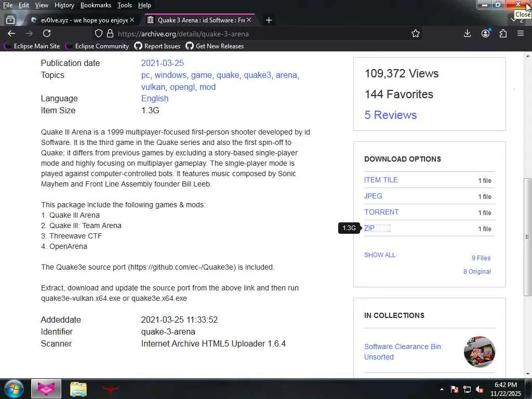Click the address bar URL field
The height and width of the screenshot is (399, 532).
click(x=258, y=34)
